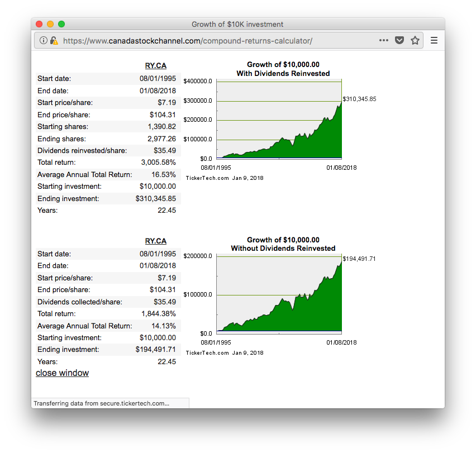The image size is (476, 453).
Task: Click Ending investment value $310,345.85 in table
Action: point(156,198)
